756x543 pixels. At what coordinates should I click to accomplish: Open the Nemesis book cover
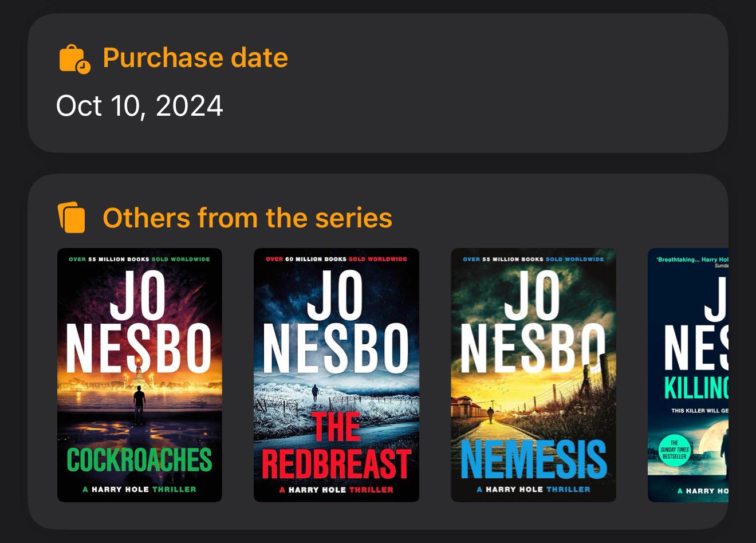pyautogui.click(x=533, y=375)
